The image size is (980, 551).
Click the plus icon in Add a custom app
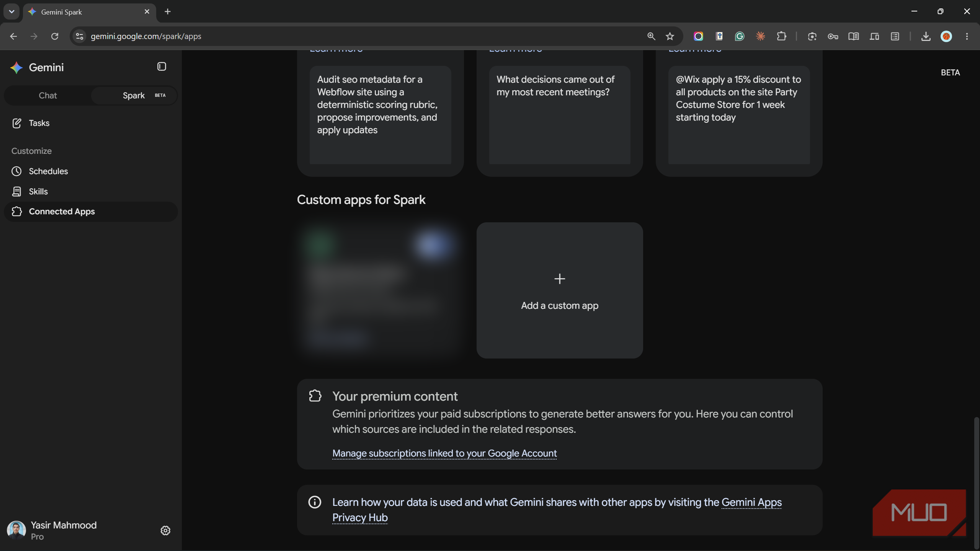(560, 279)
